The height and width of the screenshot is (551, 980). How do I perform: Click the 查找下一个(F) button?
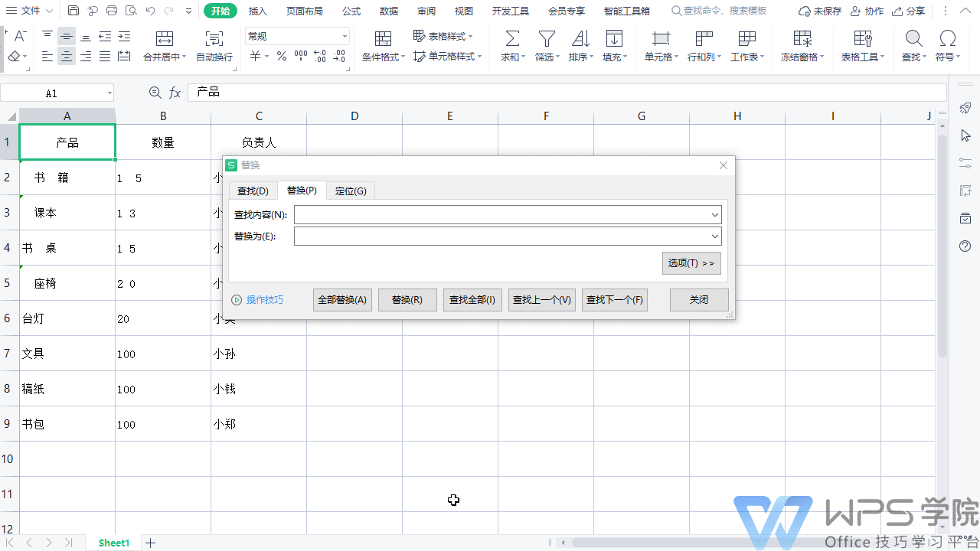tap(615, 300)
